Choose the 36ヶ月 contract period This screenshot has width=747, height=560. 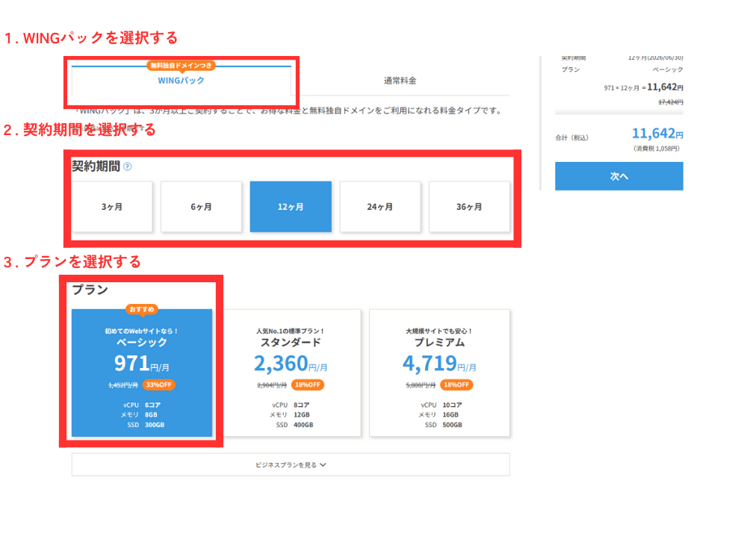(x=469, y=207)
